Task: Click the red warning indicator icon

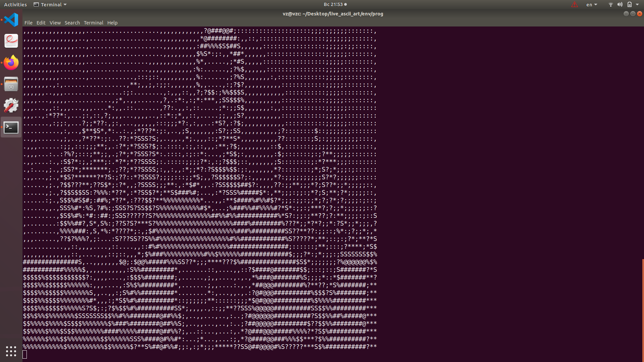Action: click(575, 5)
